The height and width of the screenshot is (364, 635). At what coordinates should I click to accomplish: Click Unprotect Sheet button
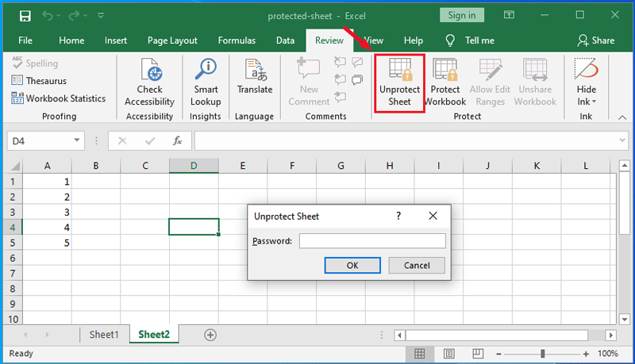click(x=400, y=83)
